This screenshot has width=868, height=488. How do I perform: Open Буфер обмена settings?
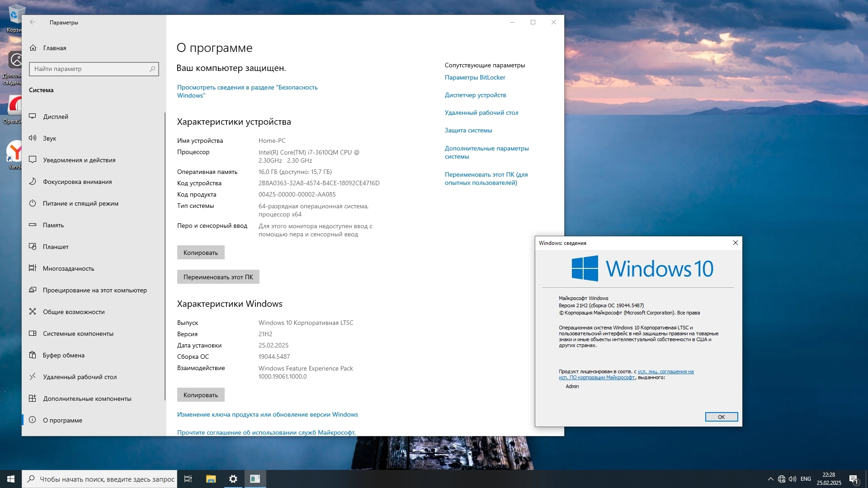[64, 355]
